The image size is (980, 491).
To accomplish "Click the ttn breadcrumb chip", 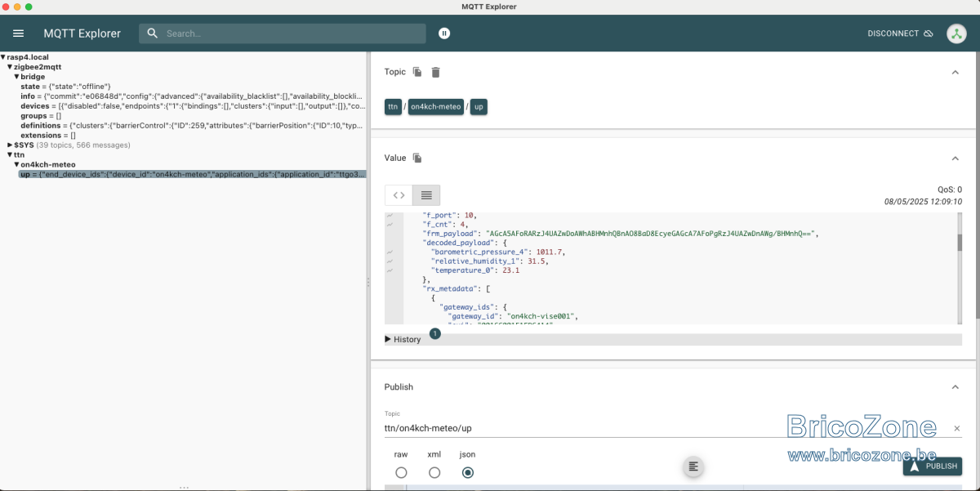I will (x=393, y=107).
